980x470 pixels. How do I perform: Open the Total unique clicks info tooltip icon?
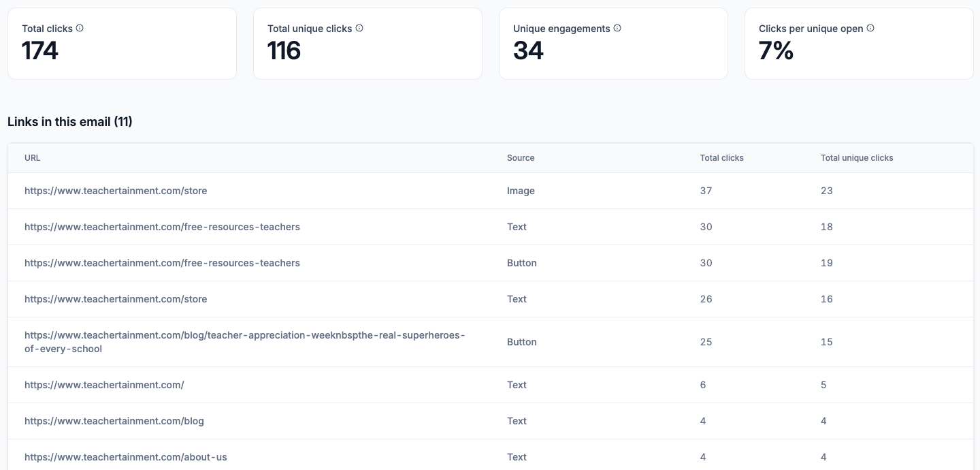click(359, 29)
